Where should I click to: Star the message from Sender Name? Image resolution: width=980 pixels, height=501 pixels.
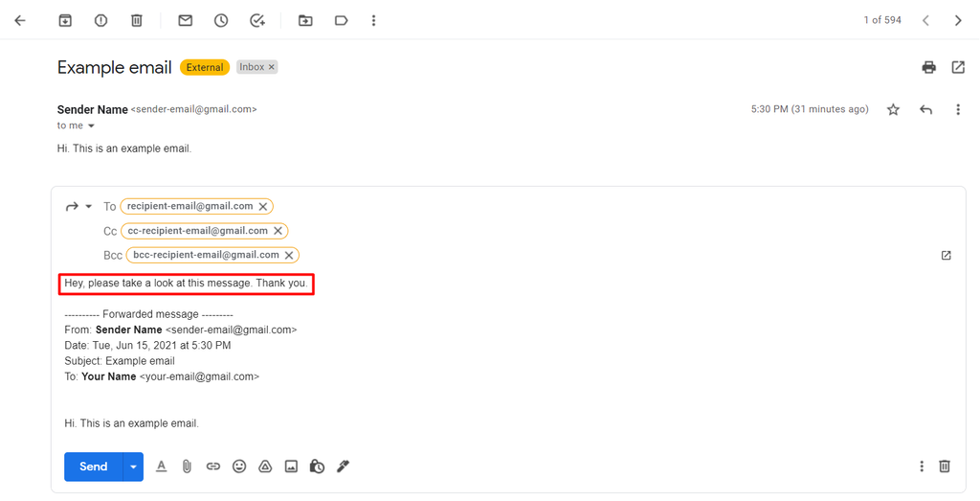click(x=893, y=110)
